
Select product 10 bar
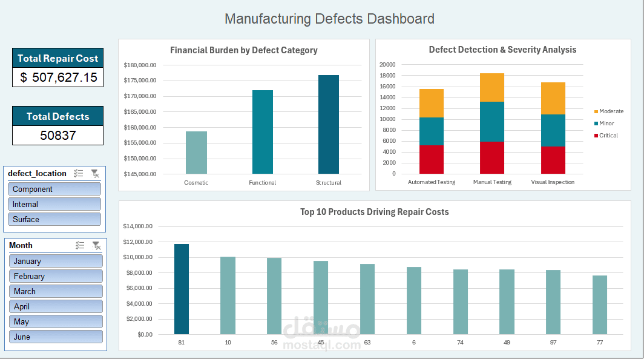tap(228, 296)
